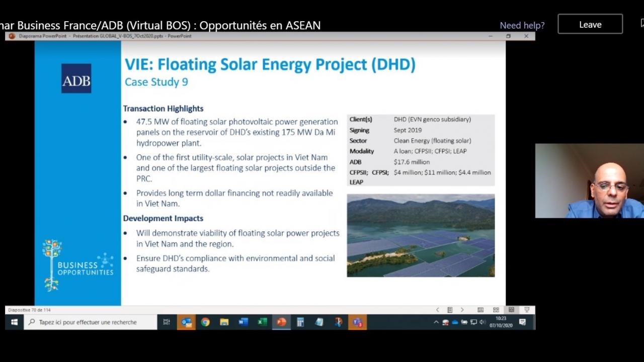Click 'A loan; CFPSII; CFPSI; LEAP' modality value
The width and height of the screenshot is (644, 362).
pyautogui.click(x=430, y=151)
